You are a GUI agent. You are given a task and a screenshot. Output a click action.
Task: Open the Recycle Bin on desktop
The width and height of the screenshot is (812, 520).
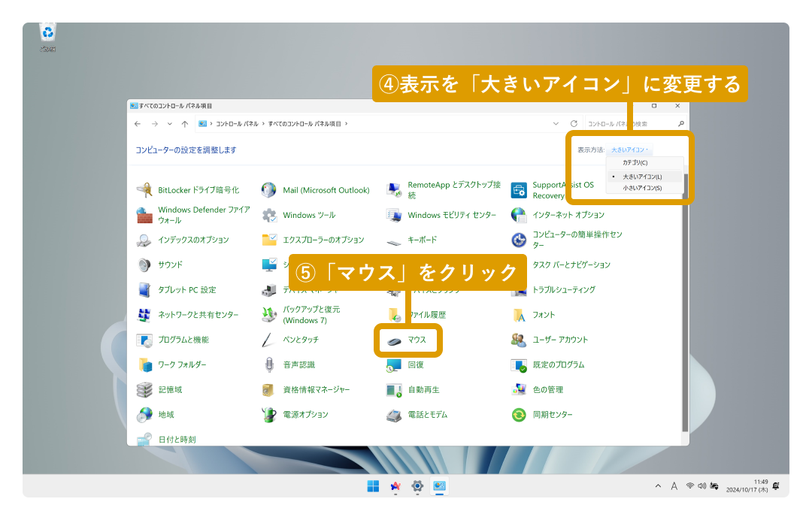47,38
